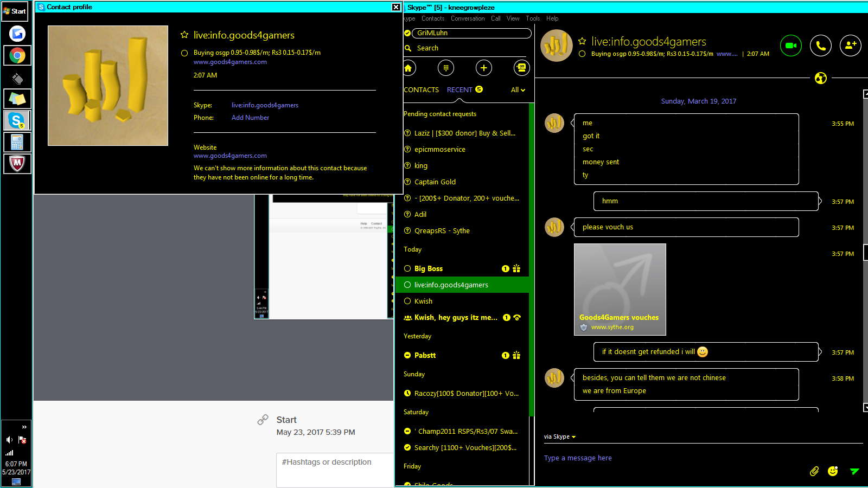Open the QreapsRS - Sythe contact request

point(462,230)
